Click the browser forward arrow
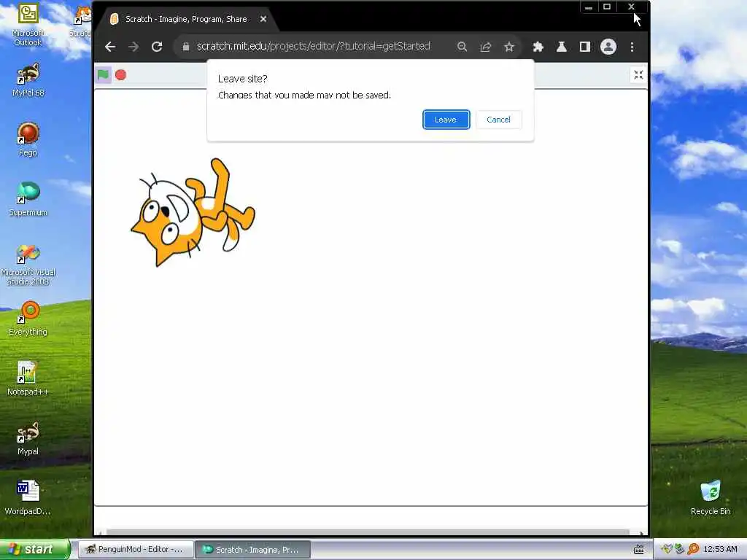The width and height of the screenshot is (747, 560). coord(133,47)
